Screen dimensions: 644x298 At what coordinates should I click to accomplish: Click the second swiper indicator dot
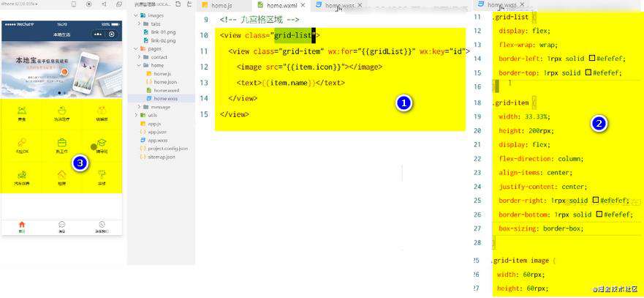pos(64,93)
